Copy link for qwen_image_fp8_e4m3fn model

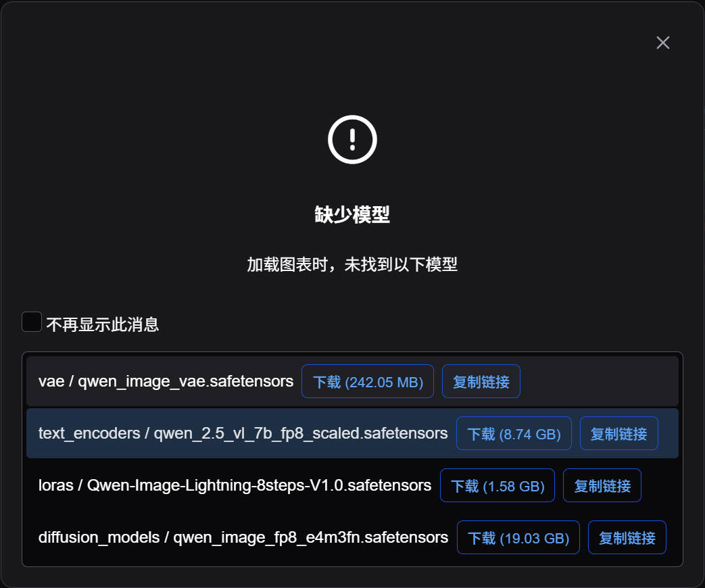[627, 538]
